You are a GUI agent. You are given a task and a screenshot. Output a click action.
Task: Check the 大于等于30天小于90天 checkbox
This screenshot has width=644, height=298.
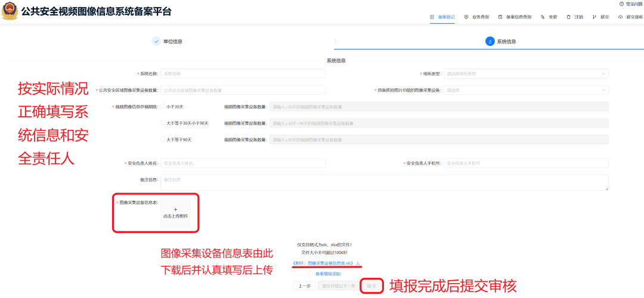(x=163, y=123)
